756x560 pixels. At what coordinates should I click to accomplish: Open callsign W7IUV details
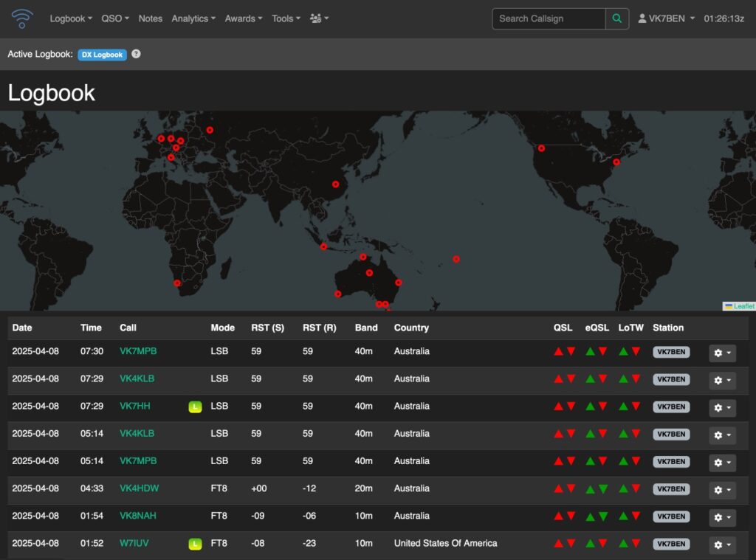[x=134, y=544]
